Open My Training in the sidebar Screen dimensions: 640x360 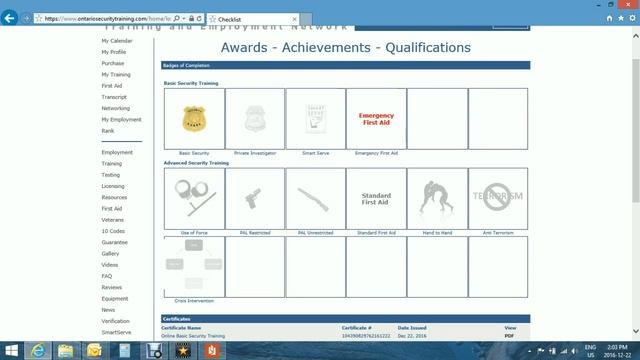point(116,75)
